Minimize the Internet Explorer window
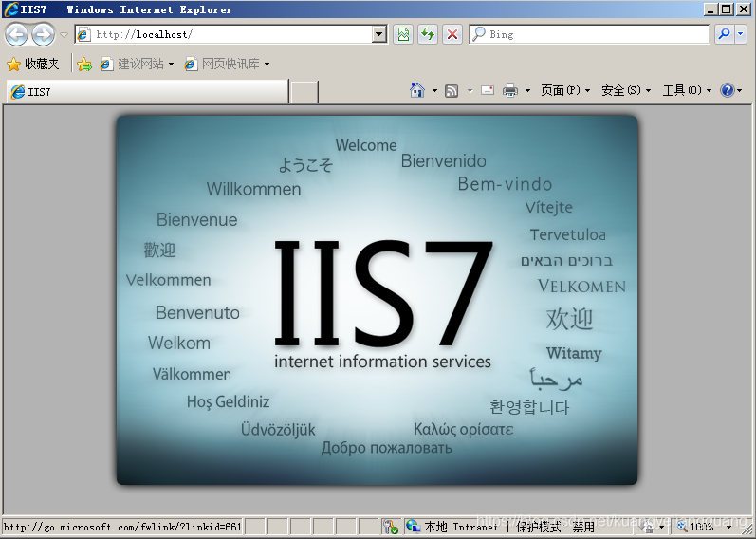 pyautogui.click(x=710, y=9)
